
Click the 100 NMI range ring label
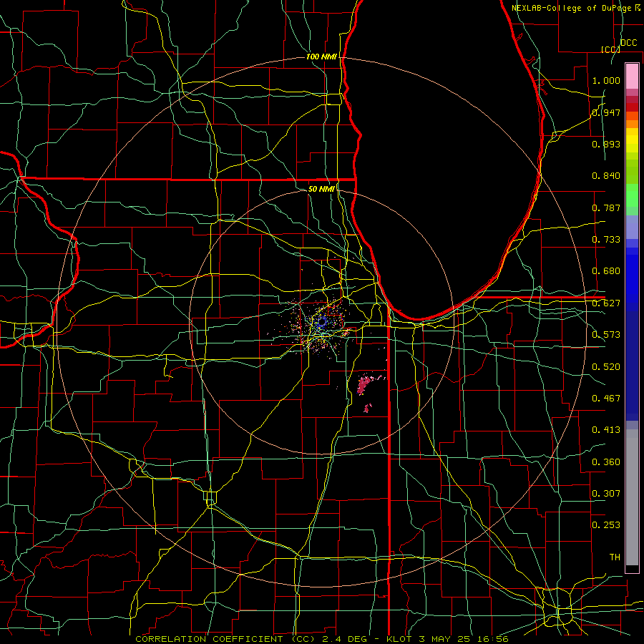321,57
